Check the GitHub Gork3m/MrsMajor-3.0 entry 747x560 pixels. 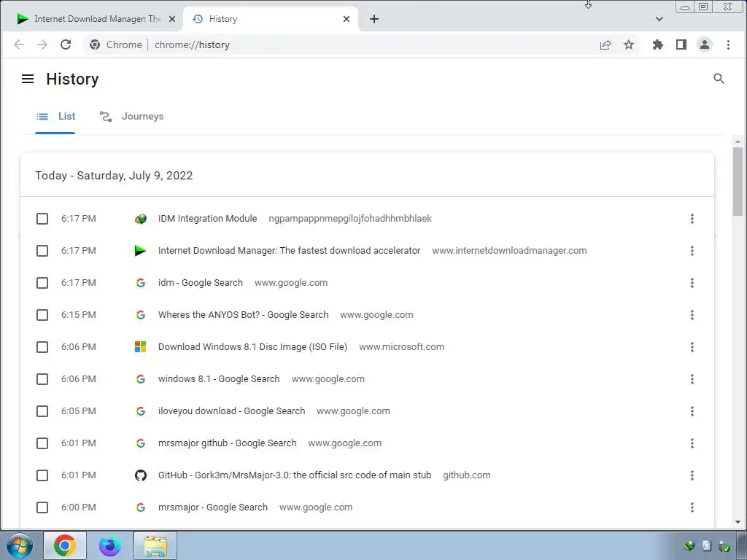point(42,475)
